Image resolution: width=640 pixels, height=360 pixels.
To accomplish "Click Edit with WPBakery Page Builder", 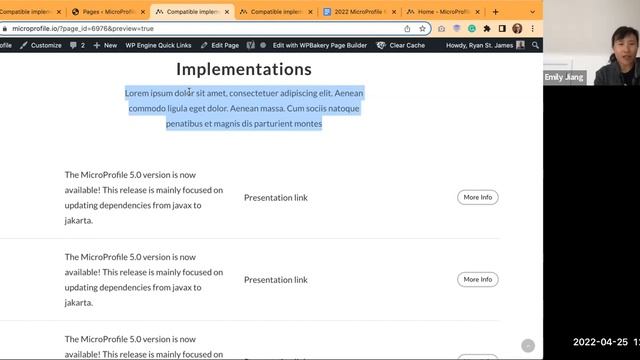I will [320, 45].
